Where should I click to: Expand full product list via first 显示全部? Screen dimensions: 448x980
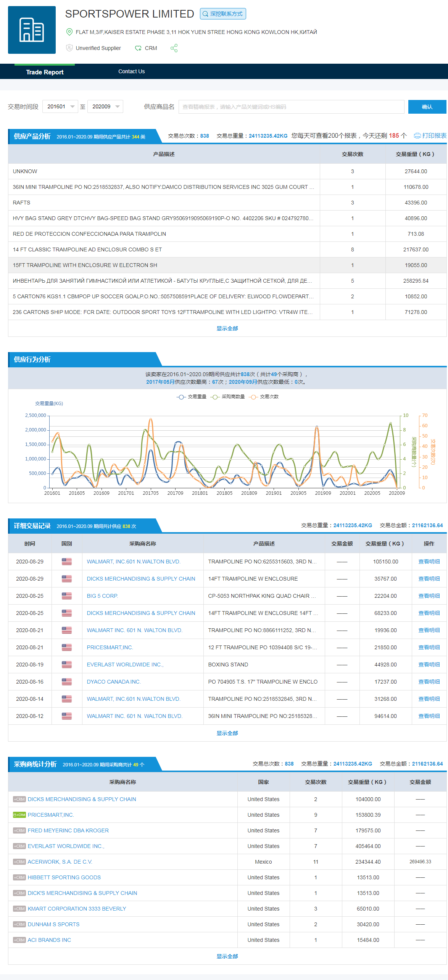[227, 328]
